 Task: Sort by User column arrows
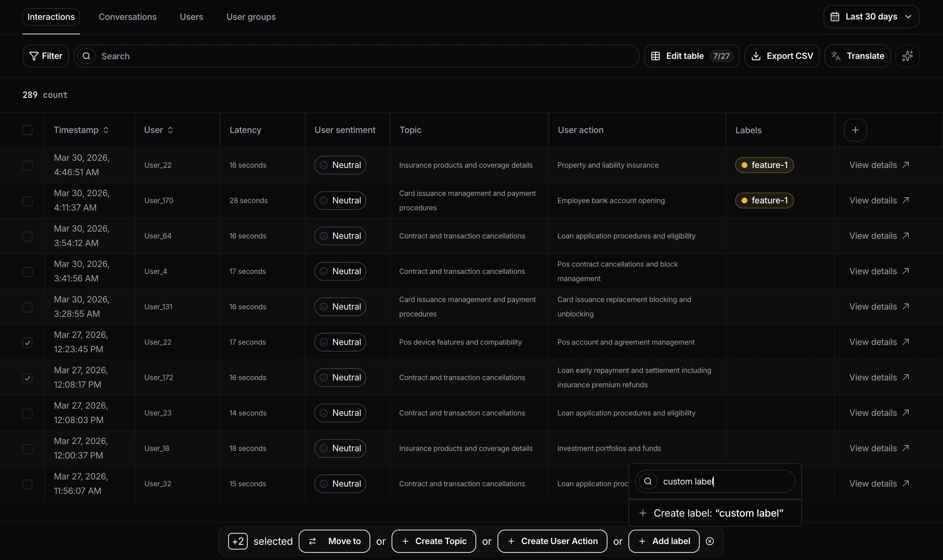[x=170, y=130]
